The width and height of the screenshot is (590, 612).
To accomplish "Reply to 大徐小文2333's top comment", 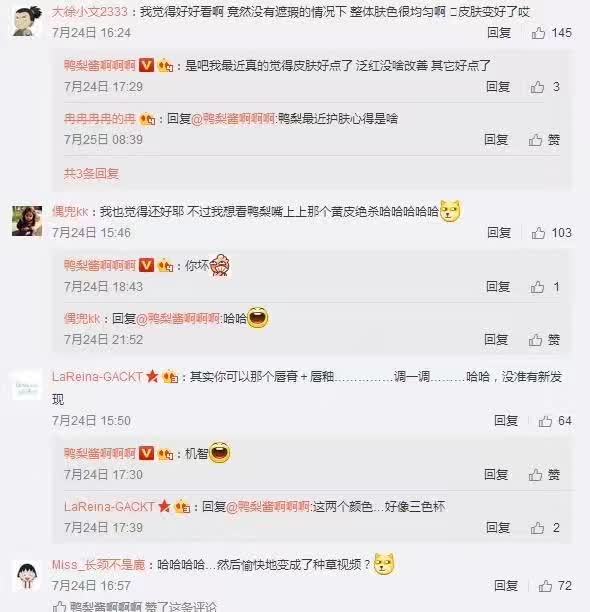I will tap(499, 33).
